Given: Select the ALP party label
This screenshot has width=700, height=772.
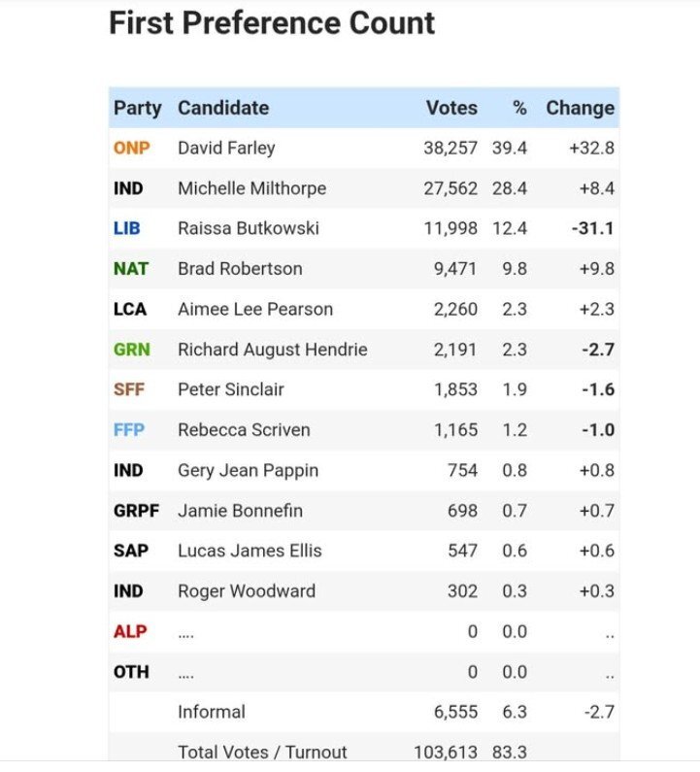Looking at the screenshot, I should point(130,631).
